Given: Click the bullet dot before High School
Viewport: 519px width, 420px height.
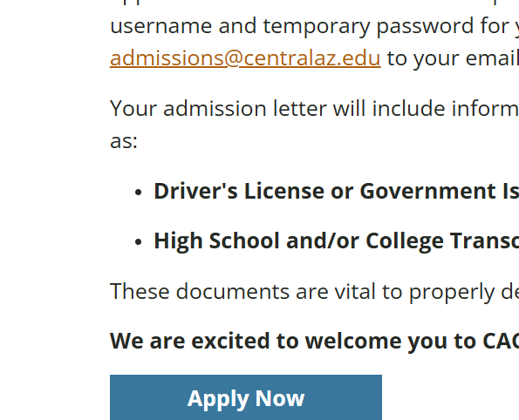Looking at the screenshot, I should point(139,242).
